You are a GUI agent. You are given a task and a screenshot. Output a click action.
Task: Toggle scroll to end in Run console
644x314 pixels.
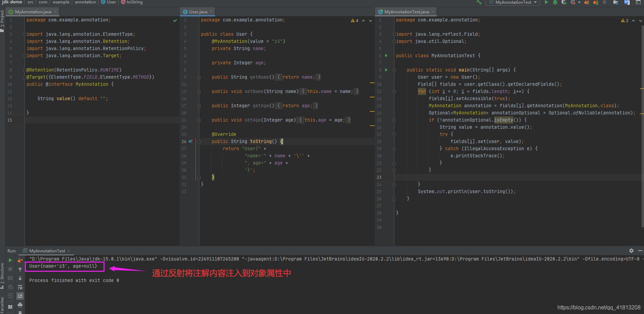click(20, 296)
